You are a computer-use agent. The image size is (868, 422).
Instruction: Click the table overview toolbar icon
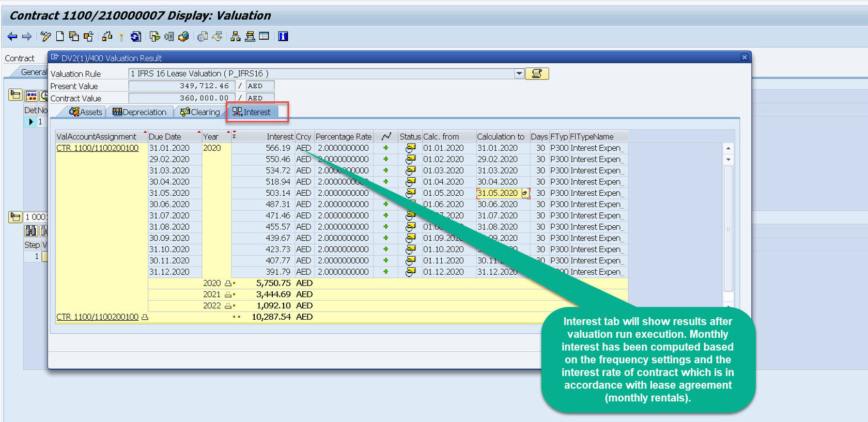coord(264,36)
